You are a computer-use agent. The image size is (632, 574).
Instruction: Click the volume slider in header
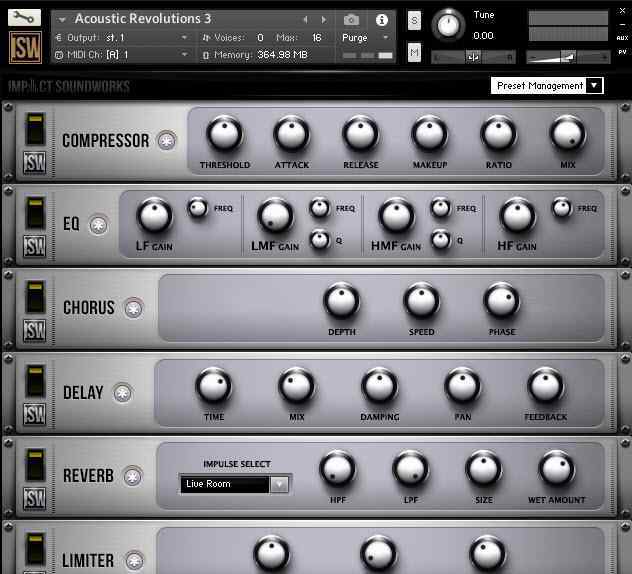point(568,58)
